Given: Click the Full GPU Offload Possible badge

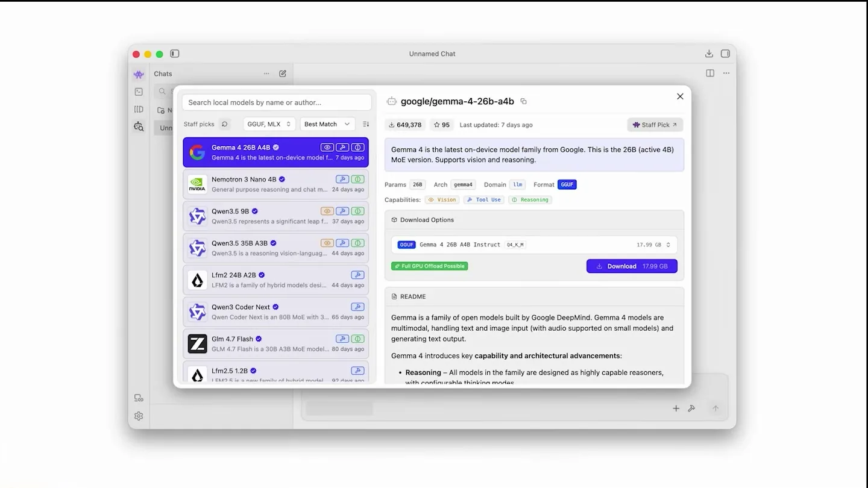Looking at the screenshot, I should [429, 266].
